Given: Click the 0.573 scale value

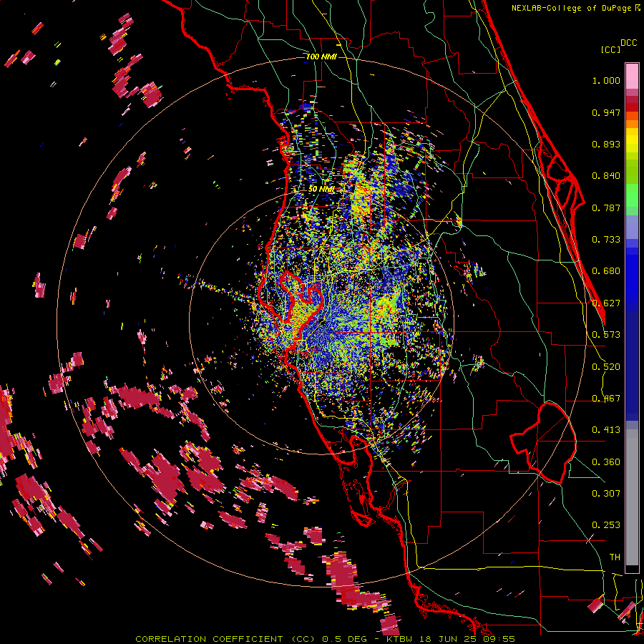Looking at the screenshot, I should coord(606,335).
